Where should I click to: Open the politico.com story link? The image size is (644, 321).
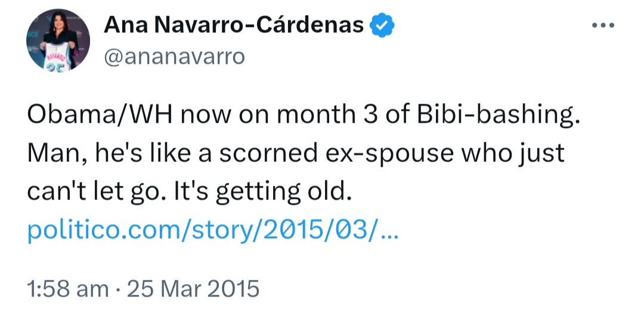tap(212, 232)
